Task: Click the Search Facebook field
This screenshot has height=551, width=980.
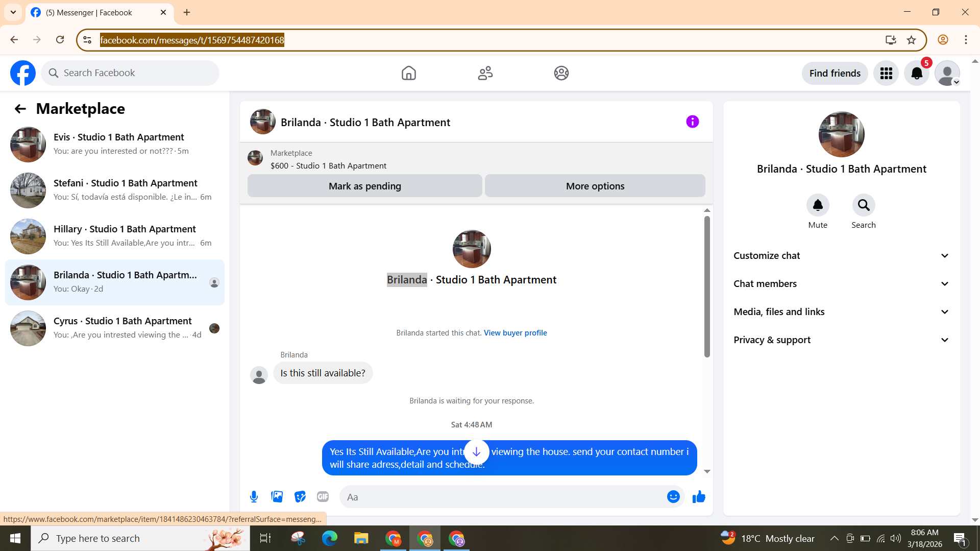Action: (130, 73)
